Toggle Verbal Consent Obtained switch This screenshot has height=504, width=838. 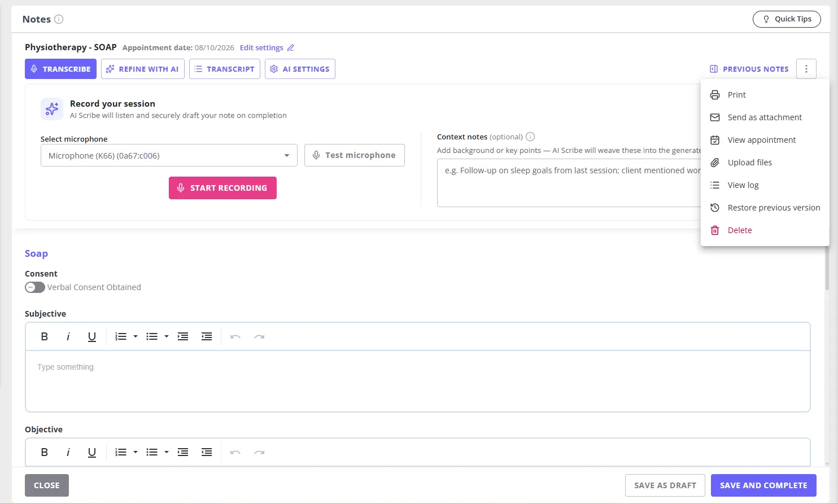click(x=34, y=287)
